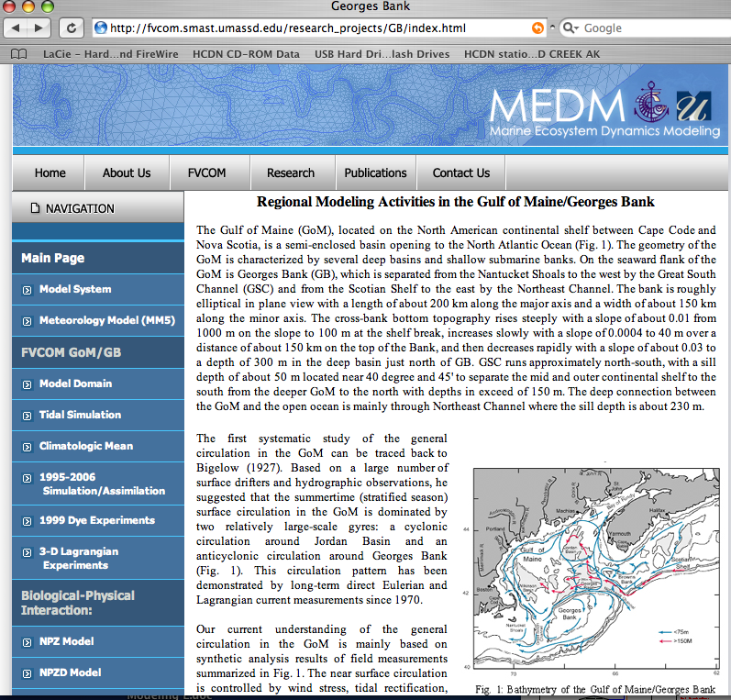Click the arrow icon beside Climatologic Mean
Image resolution: width=731 pixels, height=700 pixels.
click(x=27, y=447)
